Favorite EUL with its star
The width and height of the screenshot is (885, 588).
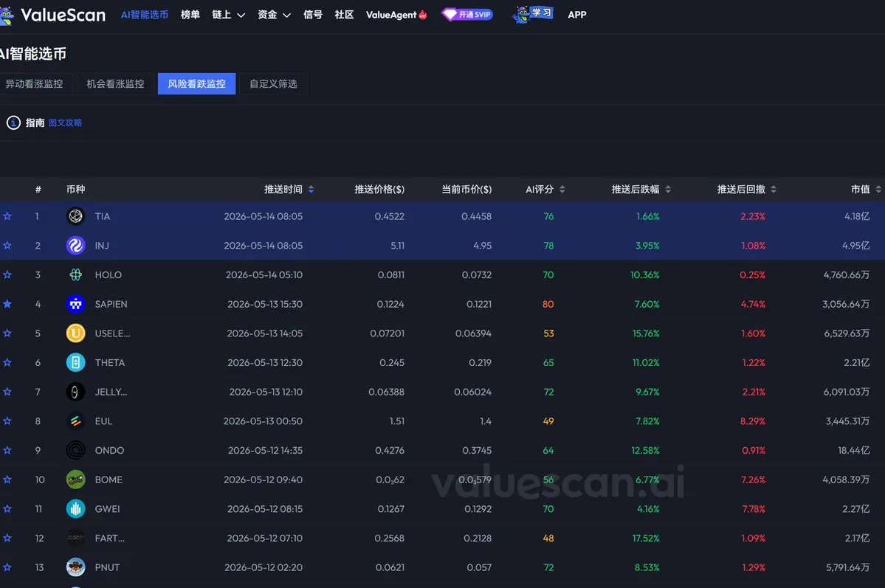(7, 421)
